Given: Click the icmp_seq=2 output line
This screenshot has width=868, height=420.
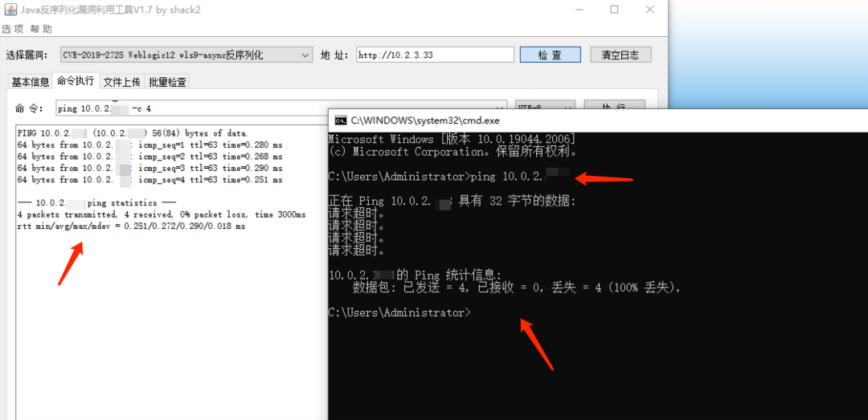Looking at the screenshot, I should [150, 157].
